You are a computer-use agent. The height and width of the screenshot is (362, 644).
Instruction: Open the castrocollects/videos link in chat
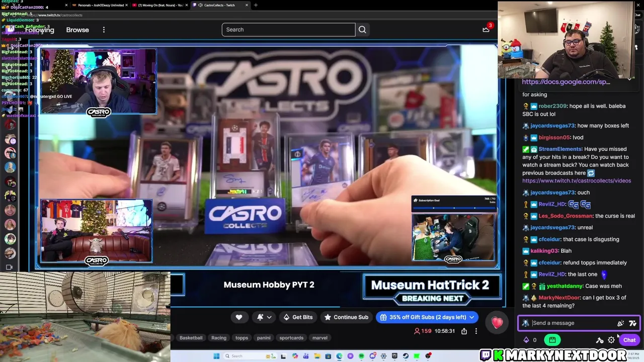click(x=577, y=181)
